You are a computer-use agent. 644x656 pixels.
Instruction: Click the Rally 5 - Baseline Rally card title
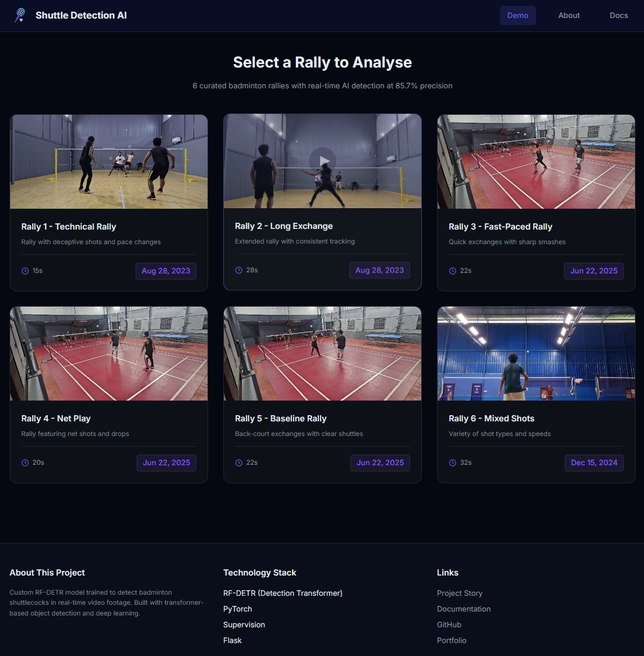pyautogui.click(x=281, y=419)
